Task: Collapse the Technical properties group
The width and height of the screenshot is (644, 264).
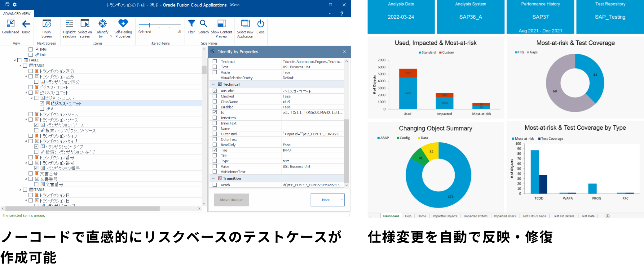Action: tap(213, 84)
